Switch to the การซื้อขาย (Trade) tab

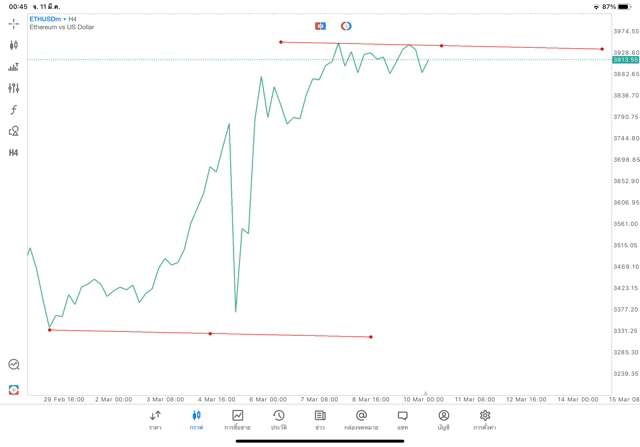pyautogui.click(x=237, y=420)
